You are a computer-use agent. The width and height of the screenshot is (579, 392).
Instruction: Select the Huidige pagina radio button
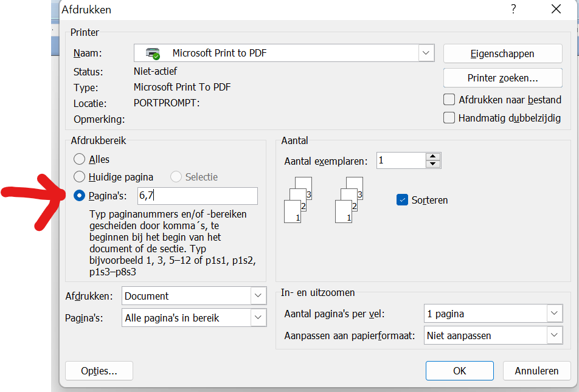[x=79, y=177]
